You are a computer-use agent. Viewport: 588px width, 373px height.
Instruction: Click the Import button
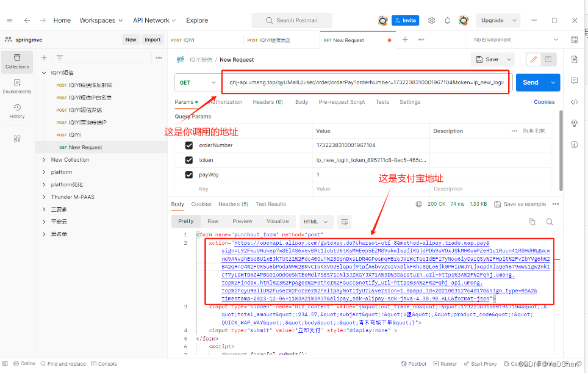pyautogui.click(x=152, y=40)
